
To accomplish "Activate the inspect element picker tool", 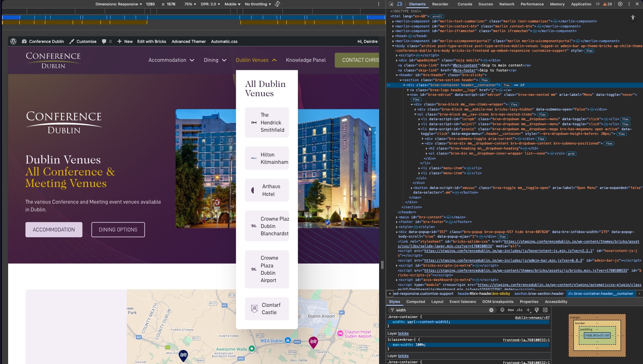I will point(391,4).
